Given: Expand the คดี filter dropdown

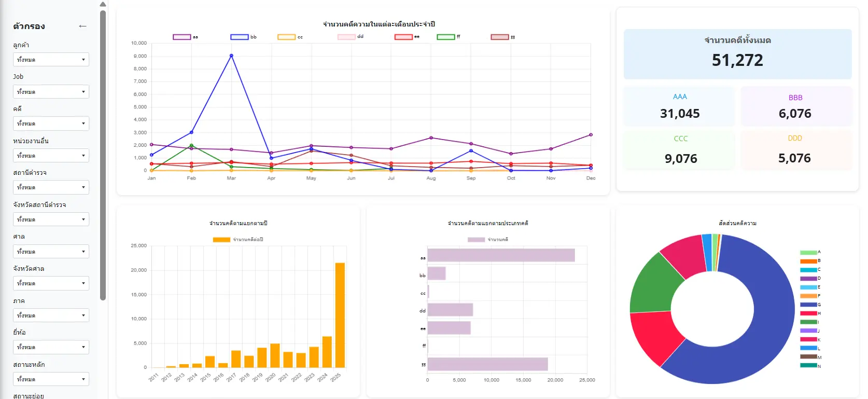Looking at the screenshot, I should click(51, 123).
